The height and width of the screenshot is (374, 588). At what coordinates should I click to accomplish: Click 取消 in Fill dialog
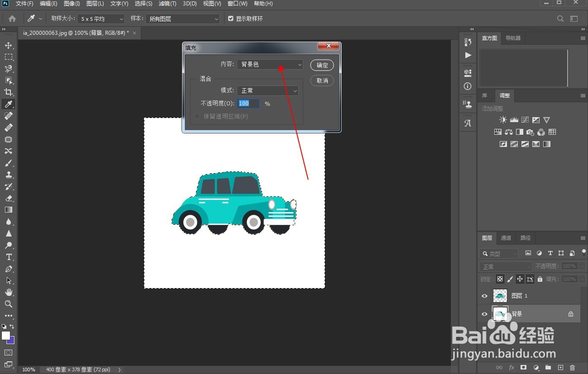322,80
